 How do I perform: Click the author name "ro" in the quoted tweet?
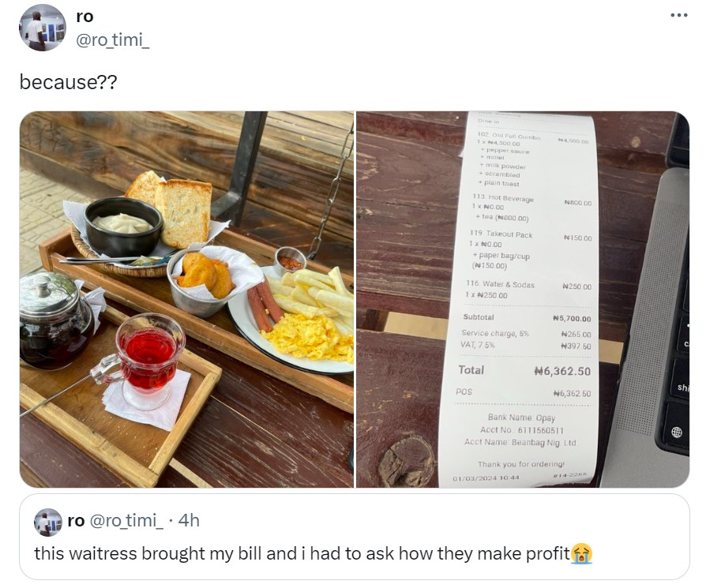76,520
